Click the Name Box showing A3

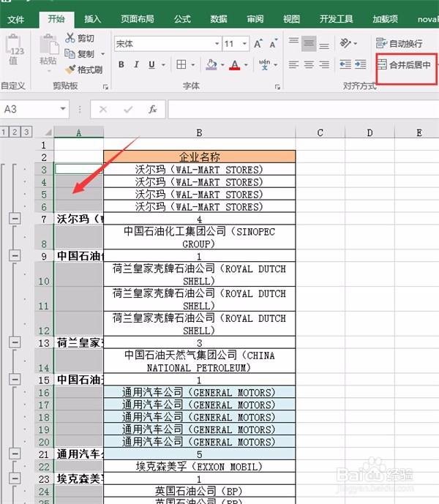29,109
